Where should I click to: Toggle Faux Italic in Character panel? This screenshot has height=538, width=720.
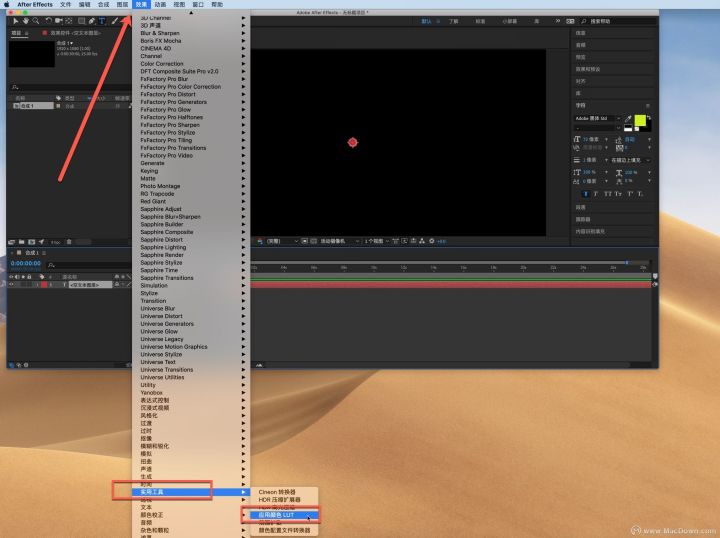click(596, 194)
